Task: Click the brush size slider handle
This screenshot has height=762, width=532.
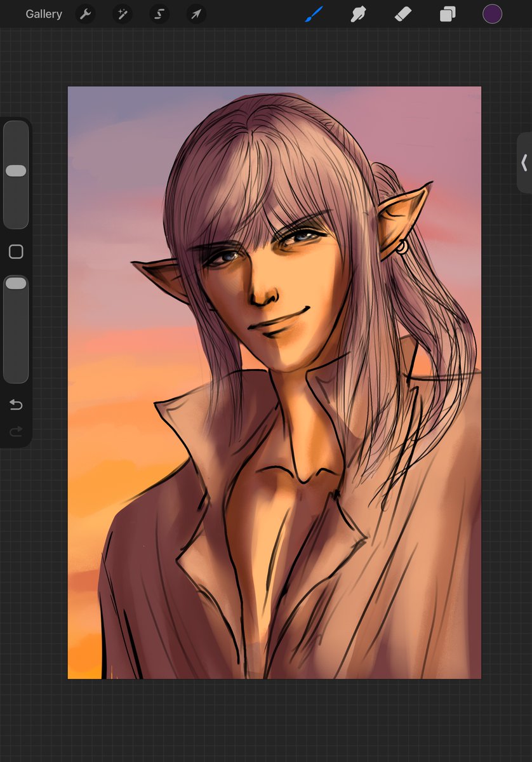Action: [16, 171]
